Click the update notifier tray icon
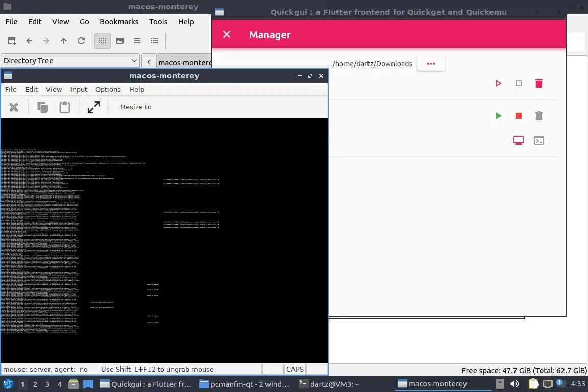This screenshot has height=392, width=588. 560,383
